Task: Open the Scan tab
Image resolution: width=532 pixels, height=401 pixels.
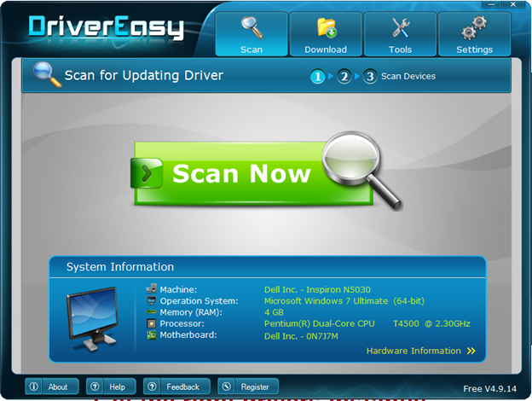Action: 252,34
